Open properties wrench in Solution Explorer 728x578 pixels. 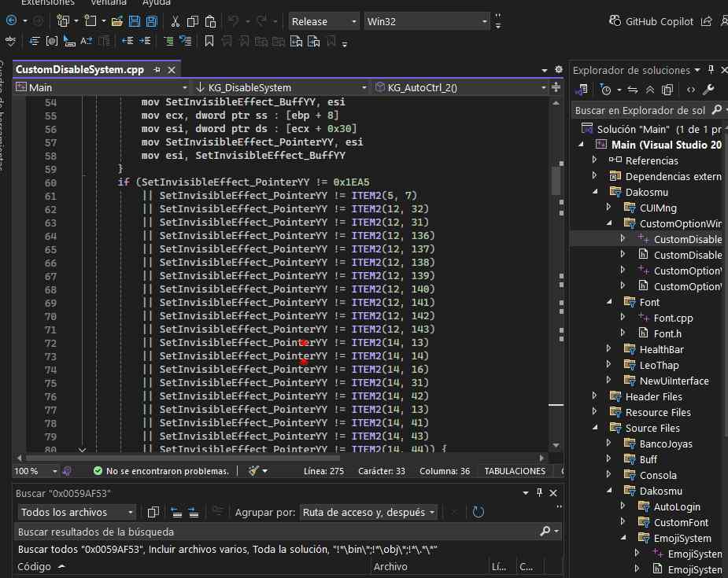pyautogui.click(x=708, y=90)
